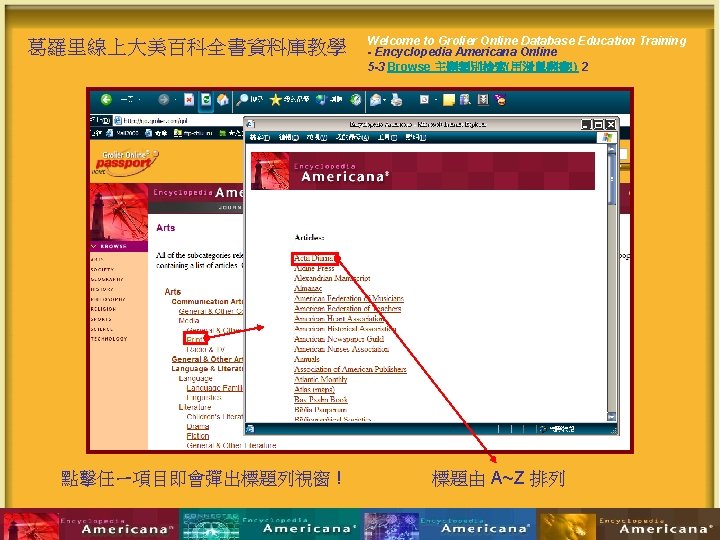Click the Drama link under Literature
Viewport: 720px width, 540px height.
click(198, 426)
